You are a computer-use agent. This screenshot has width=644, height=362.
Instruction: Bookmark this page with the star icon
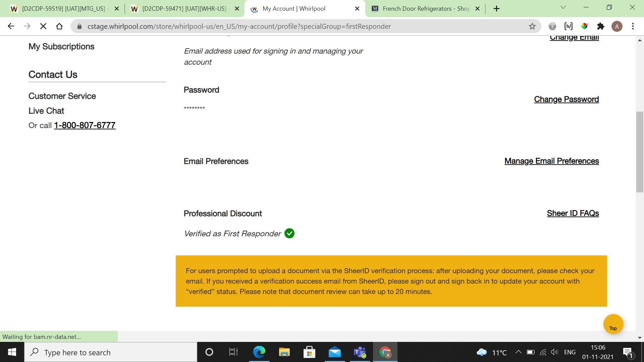532,26
